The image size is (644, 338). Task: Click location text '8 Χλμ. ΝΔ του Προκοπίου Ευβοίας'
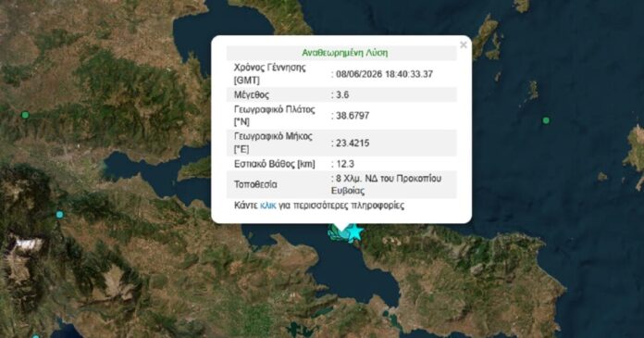coord(387,184)
